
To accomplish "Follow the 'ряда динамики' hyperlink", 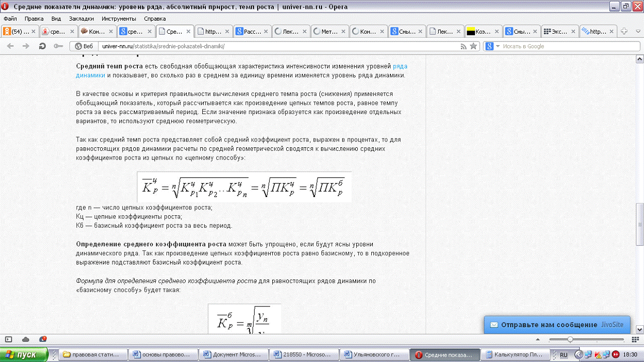I will 400,66.
